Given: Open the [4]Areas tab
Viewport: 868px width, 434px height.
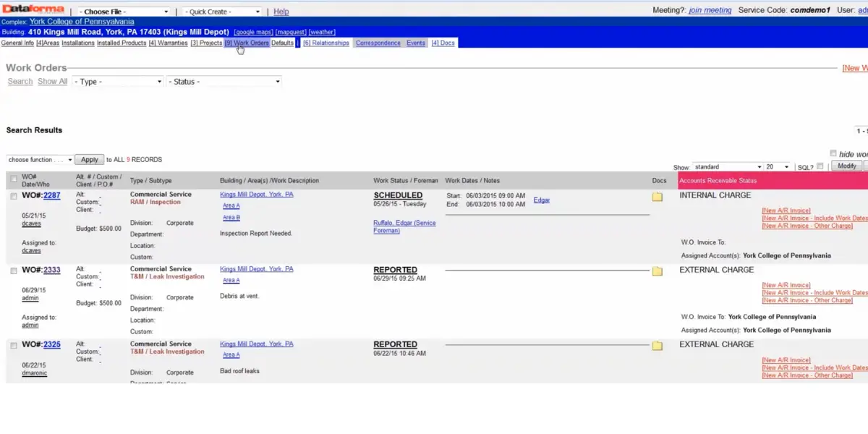Looking at the screenshot, I should point(48,43).
